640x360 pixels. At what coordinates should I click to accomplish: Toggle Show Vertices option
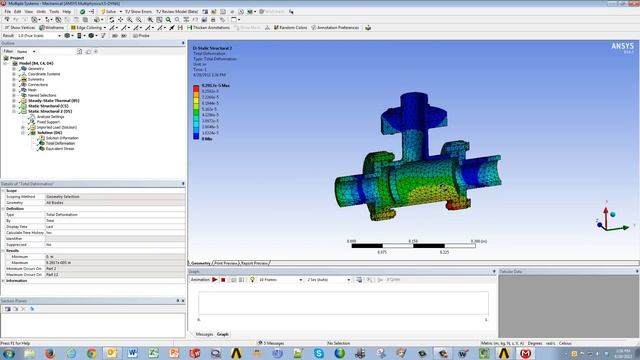click(20, 28)
